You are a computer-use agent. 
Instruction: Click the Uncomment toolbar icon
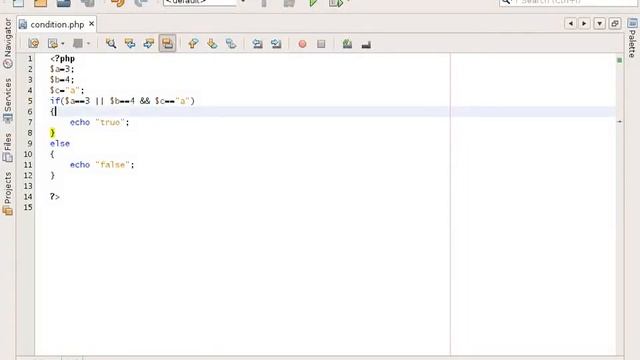tap(366, 44)
